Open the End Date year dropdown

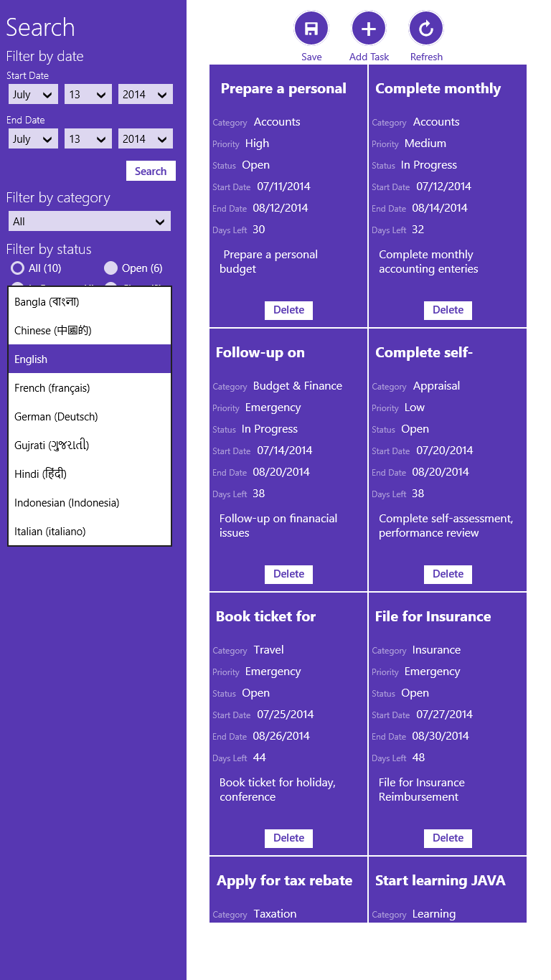click(x=145, y=139)
